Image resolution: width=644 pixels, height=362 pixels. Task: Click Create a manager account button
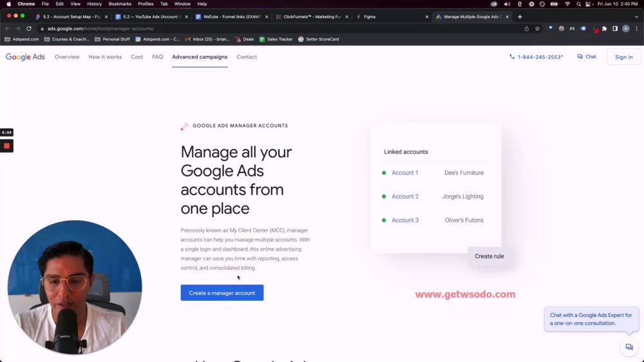tap(222, 293)
